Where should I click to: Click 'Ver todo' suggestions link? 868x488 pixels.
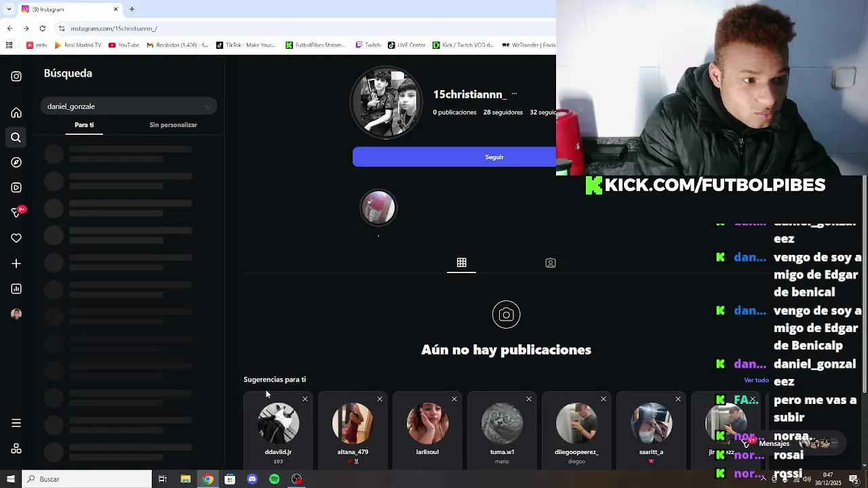coord(756,380)
